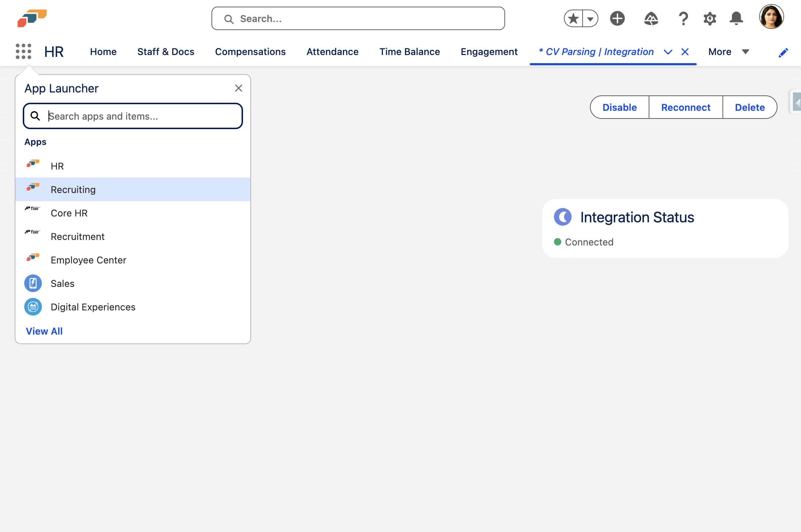The image size is (801, 532).
Task: Open the user profile avatar
Action: tap(771, 17)
